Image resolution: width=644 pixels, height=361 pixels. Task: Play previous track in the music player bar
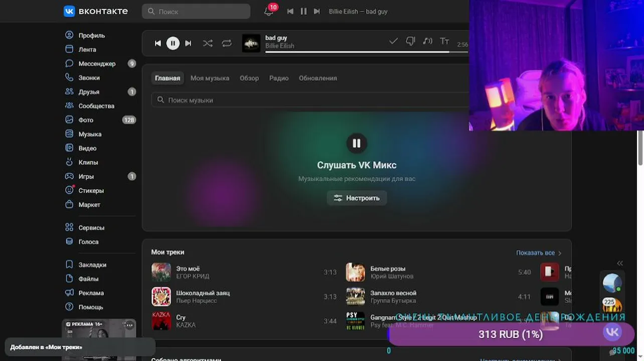click(x=157, y=43)
